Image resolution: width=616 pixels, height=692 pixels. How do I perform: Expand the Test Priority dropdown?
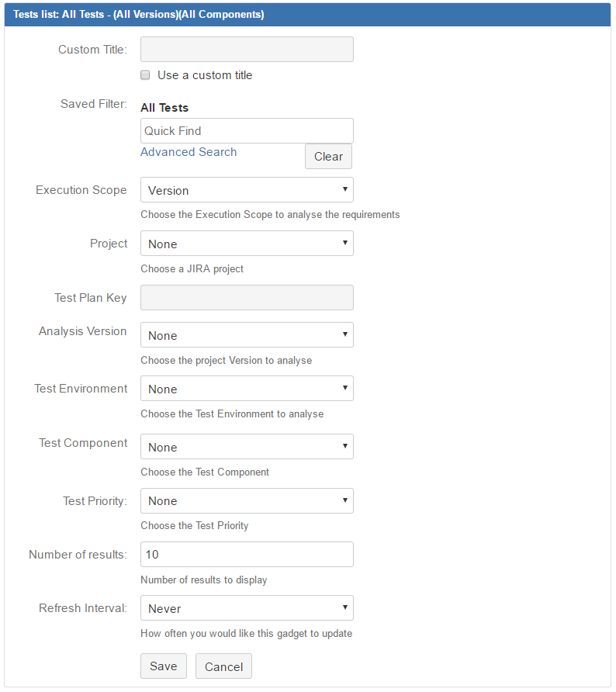coord(247,501)
